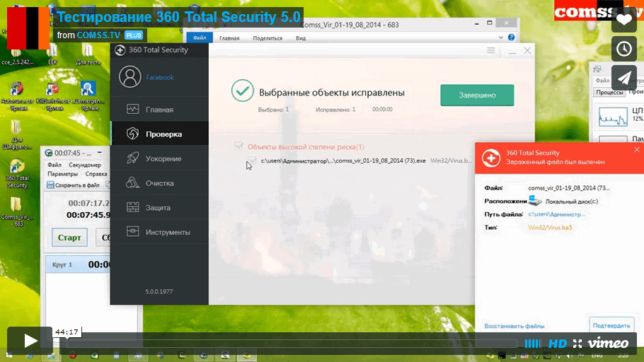Open KillSwitch.exe desktop shortcut

point(52,97)
